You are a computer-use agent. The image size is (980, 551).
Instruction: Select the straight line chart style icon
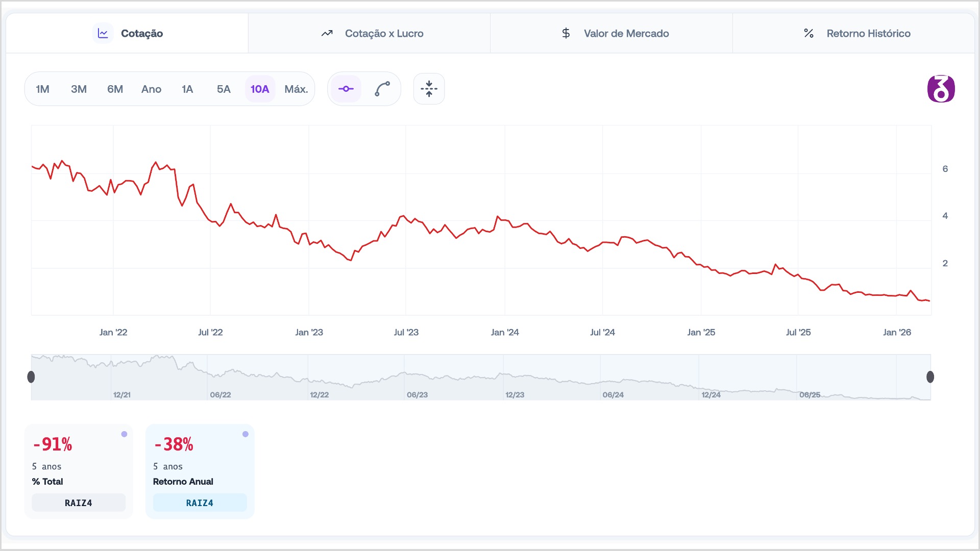pyautogui.click(x=346, y=89)
